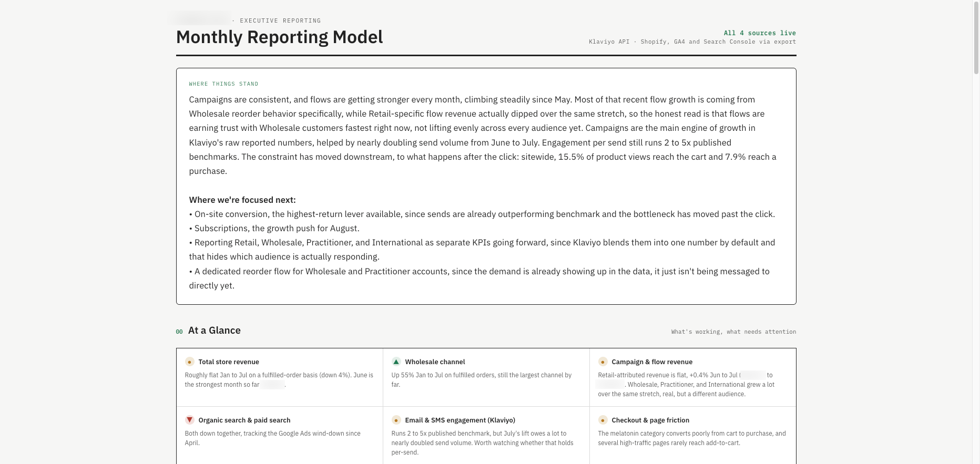Click the Checkout & page friction title
Screen dimensions: 980x464
(x=650, y=420)
